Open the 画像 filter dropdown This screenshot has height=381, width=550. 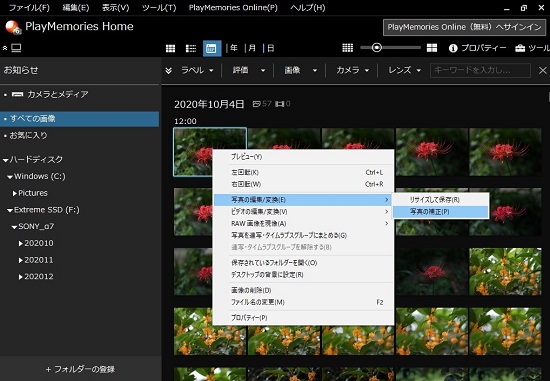click(x=301, y=71)
